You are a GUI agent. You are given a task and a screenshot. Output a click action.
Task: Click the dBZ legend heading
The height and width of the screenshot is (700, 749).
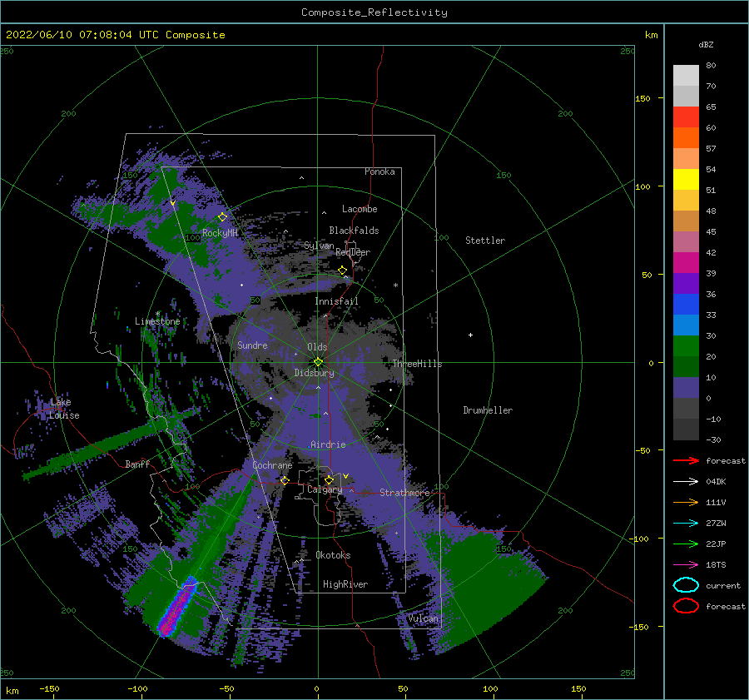(x=706, y=45)
